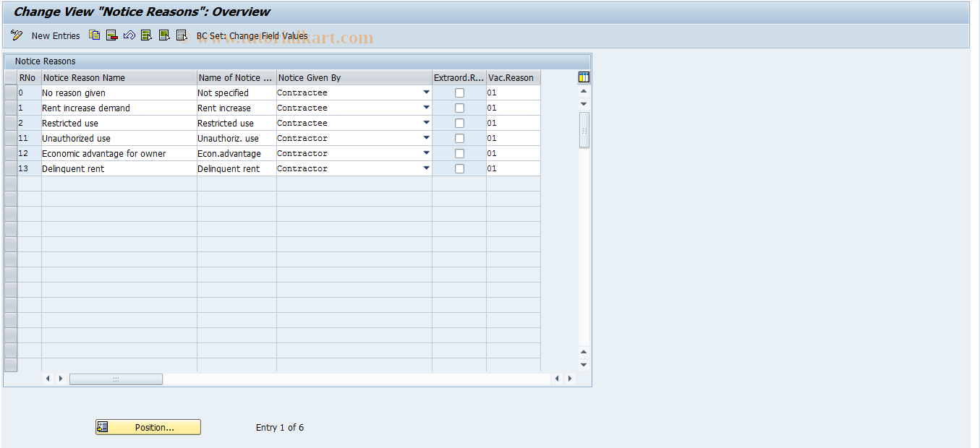
Task: Select row selector for Restricted use row
Action: (x=10, y=123)
